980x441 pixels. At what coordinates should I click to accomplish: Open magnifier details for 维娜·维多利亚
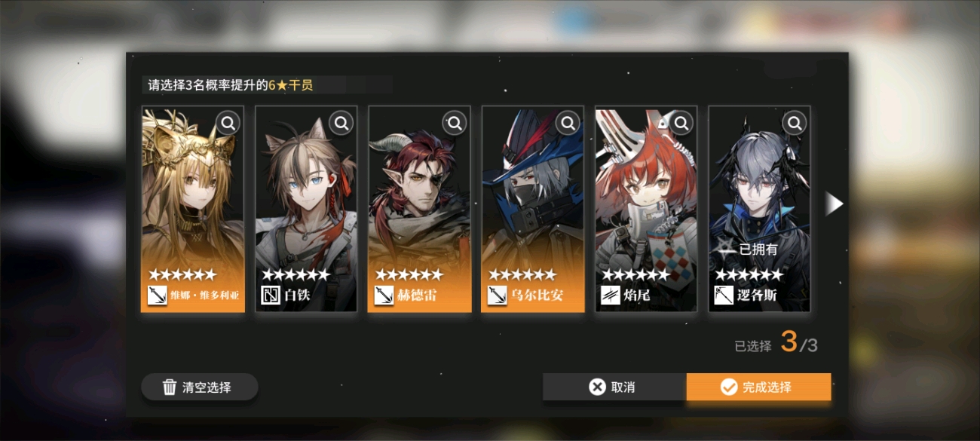(x=228, y=122)
